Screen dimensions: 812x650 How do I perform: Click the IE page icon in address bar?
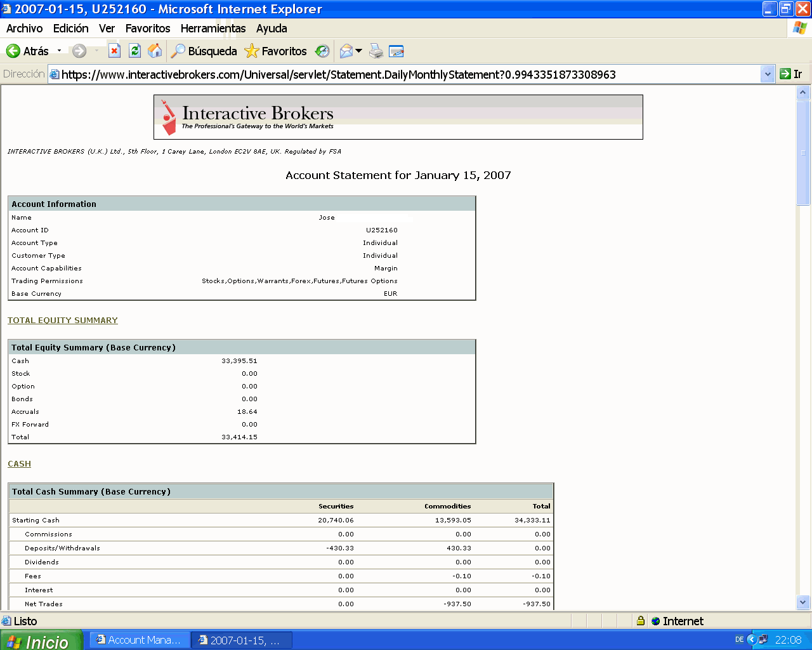[55, 74]
